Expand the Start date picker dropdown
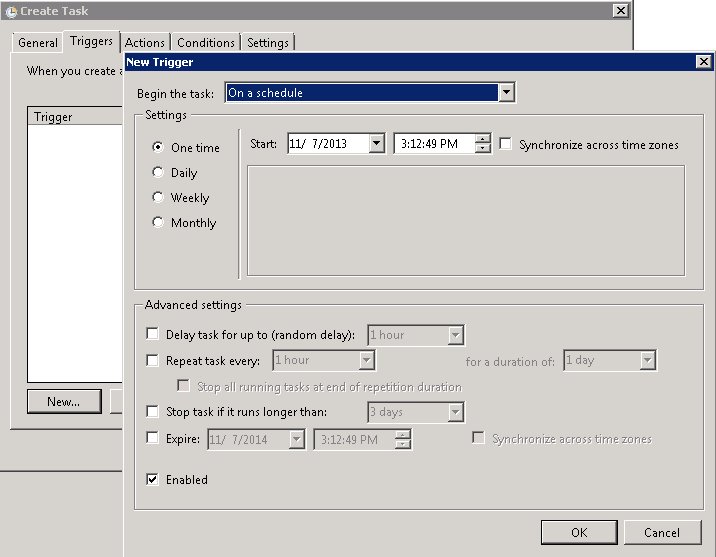 pyautogui.click(x=376, y=144)
